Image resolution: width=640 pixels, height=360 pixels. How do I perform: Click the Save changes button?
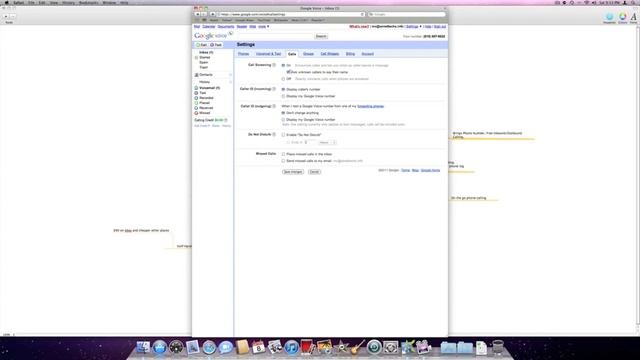(293, 172)
